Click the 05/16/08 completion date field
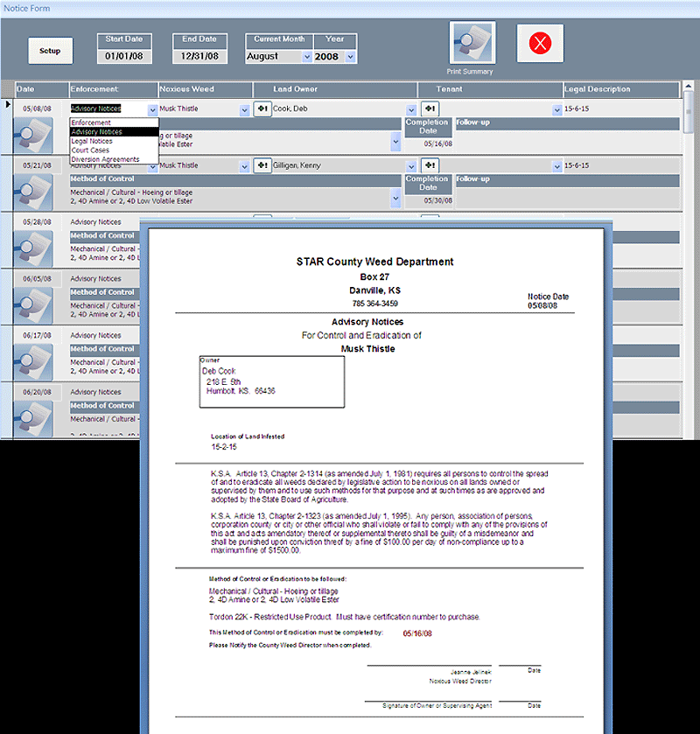 tap(429, 143)
